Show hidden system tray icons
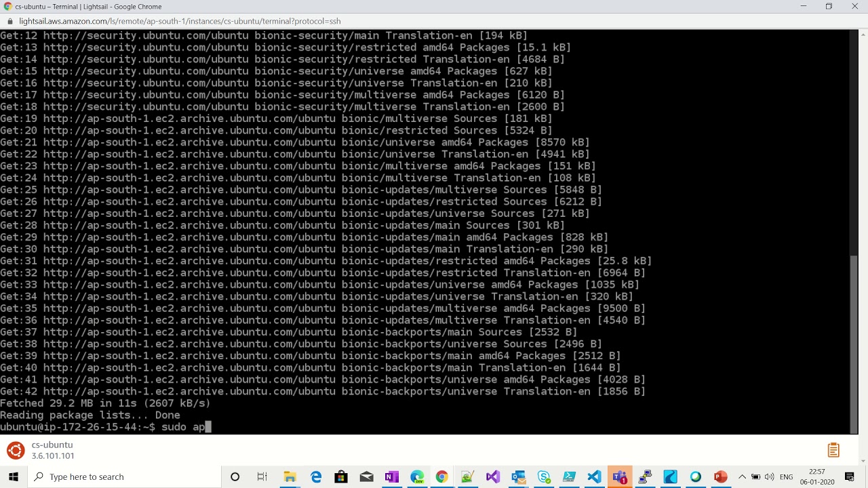Image resolution: width=868 pixels, height=488 pixels. click(x=742, y=477)
